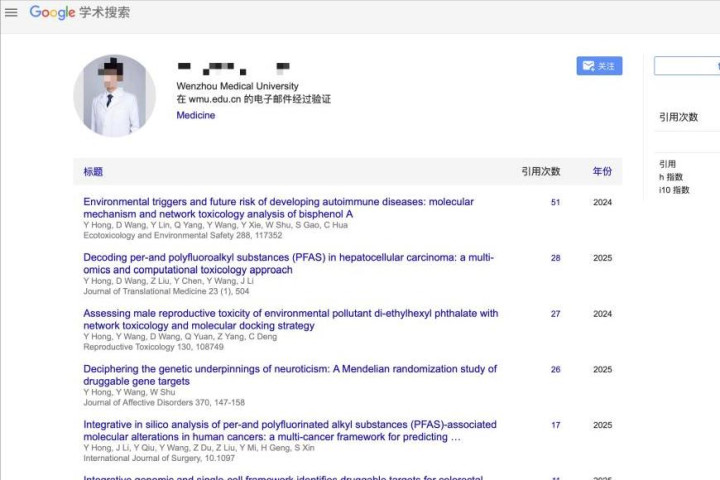Viewport: 720px width, 480px height.
Task: View the 28 citing articles
Action: coord(555,258)
